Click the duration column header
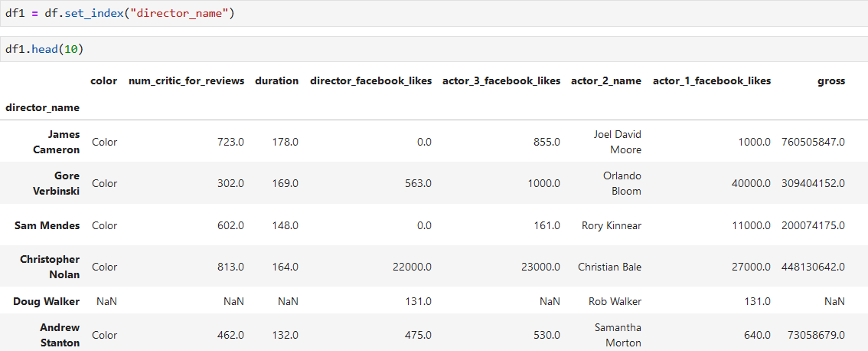Screen dimensions: 868x351 (x=277, y=81)
